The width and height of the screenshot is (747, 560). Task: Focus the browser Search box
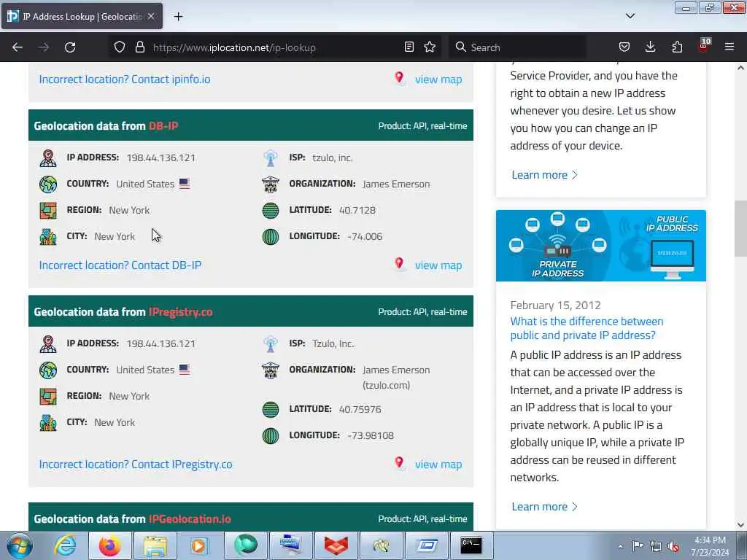tap(517, 47)
